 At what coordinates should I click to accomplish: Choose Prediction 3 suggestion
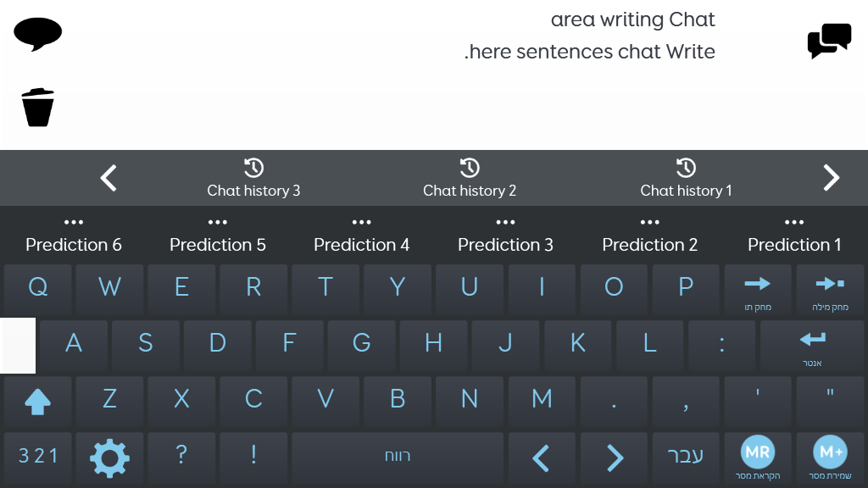505,236
